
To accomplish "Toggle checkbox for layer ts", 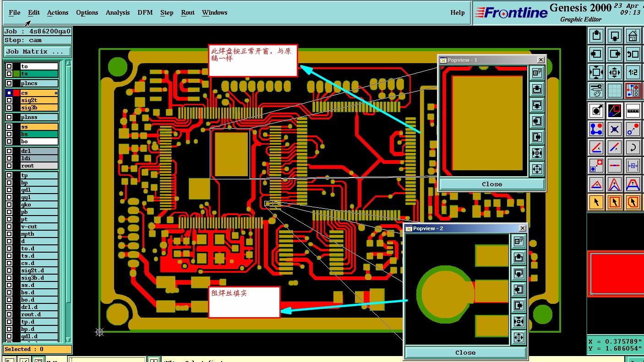I will (x=9, y=74).
